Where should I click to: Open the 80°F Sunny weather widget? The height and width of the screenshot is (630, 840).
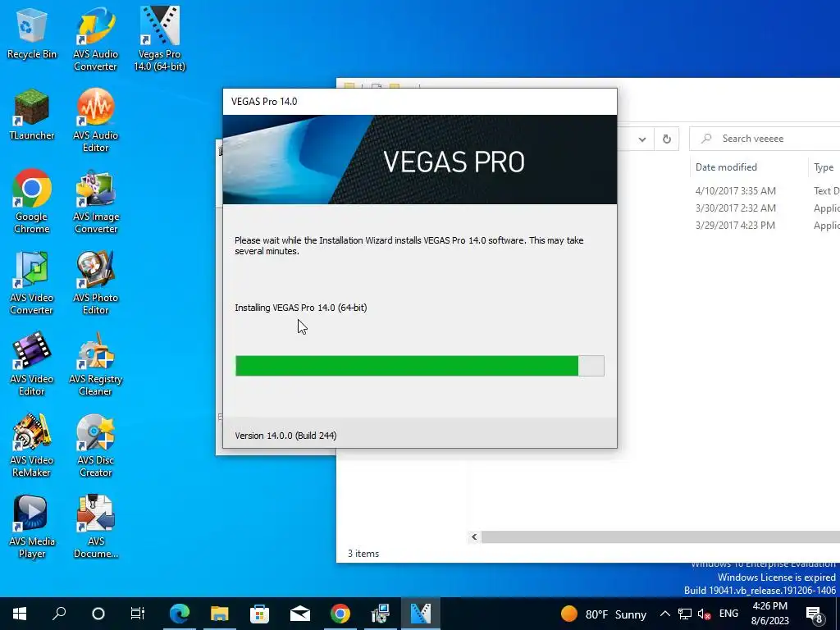coord(603,614)
